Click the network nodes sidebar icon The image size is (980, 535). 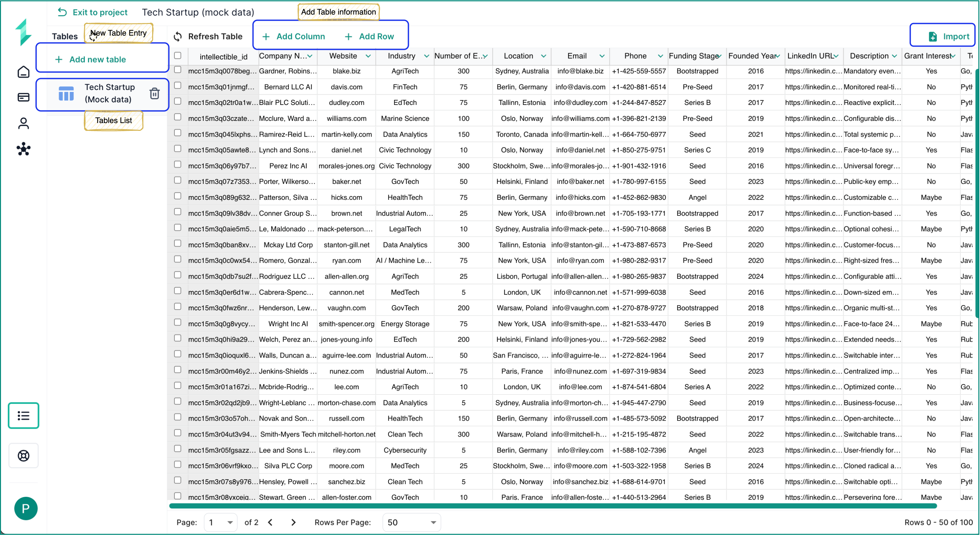tap(24, 149)
